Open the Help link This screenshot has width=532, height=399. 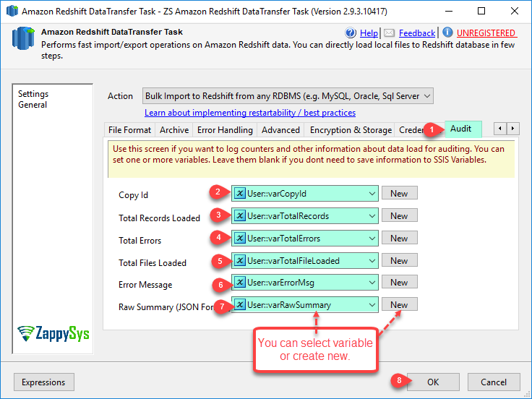pos(369,33)
